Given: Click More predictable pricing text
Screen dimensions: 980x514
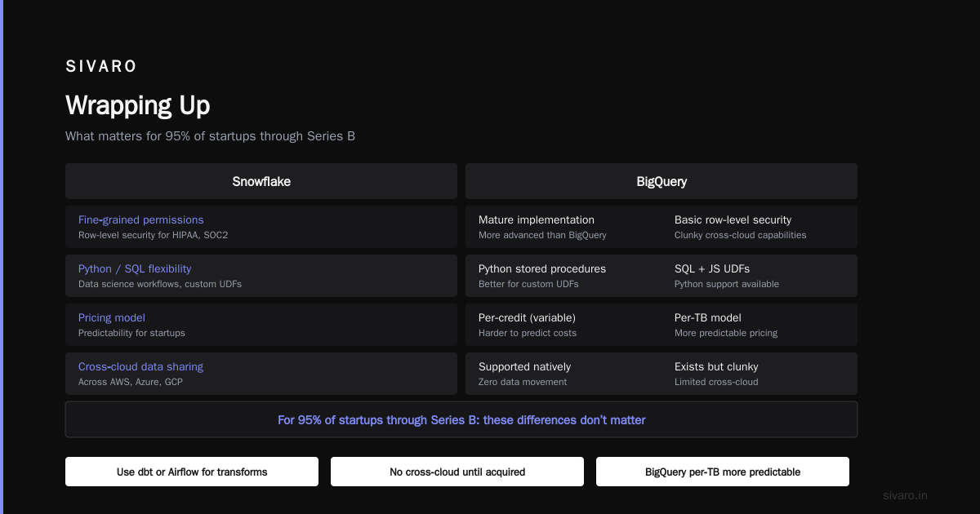Looking at the screenshot, I should [x=726, y=333].
